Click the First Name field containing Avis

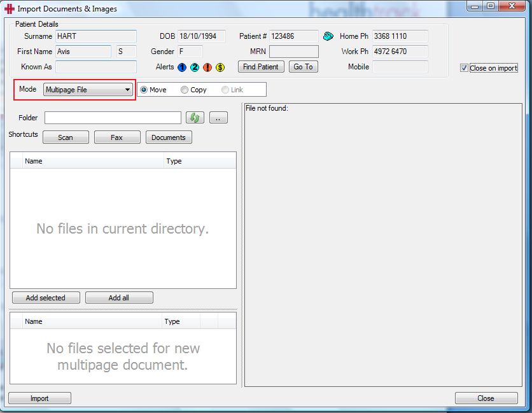coord(83,52)
